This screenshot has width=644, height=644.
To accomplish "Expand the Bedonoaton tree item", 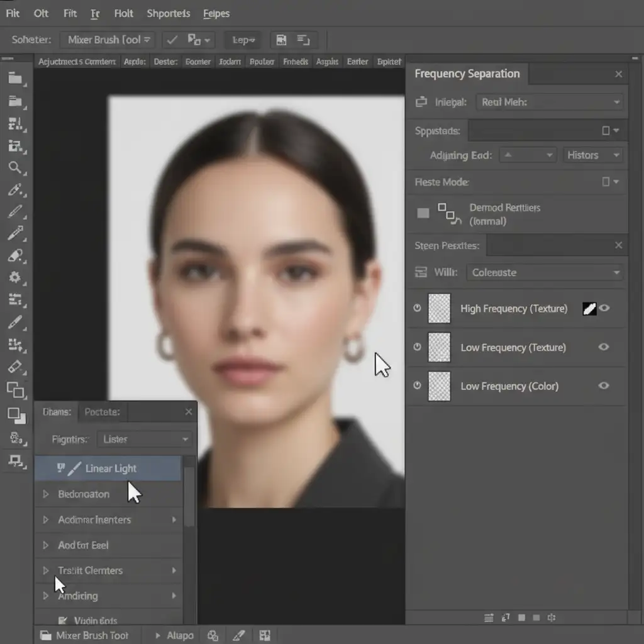I will pyautogui.click(x=46, y=494).
